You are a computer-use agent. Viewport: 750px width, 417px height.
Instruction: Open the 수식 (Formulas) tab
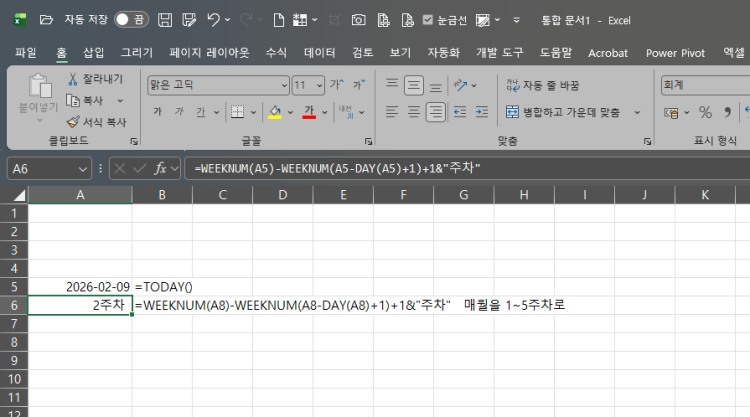coord(276,53)
